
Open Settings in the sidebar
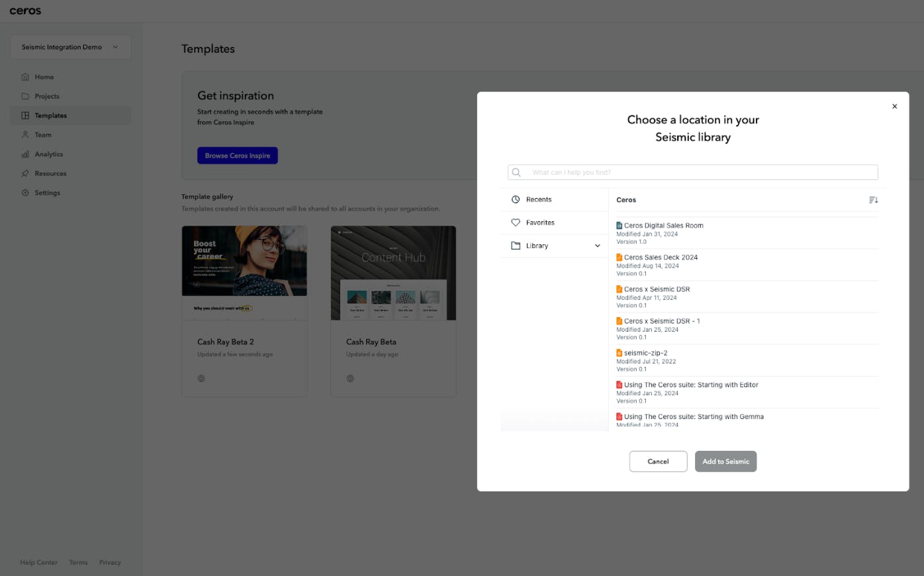(70, 193)
